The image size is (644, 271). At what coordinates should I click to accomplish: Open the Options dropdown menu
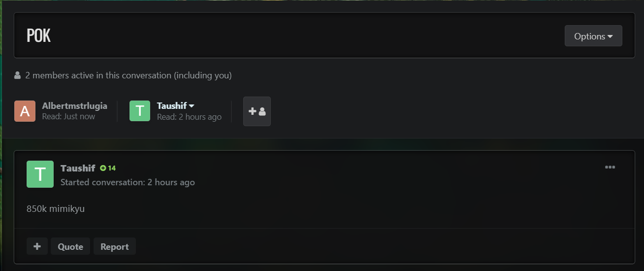click(593, 36)
